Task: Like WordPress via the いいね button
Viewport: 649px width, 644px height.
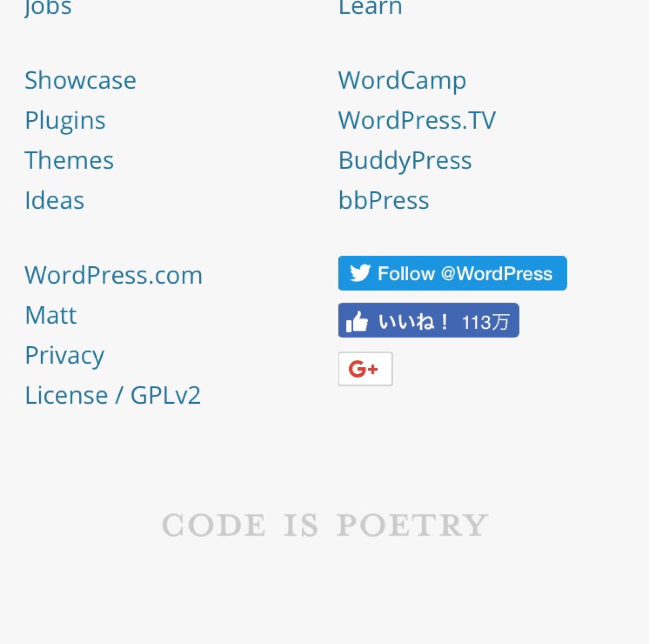Action: click(429, 320)
